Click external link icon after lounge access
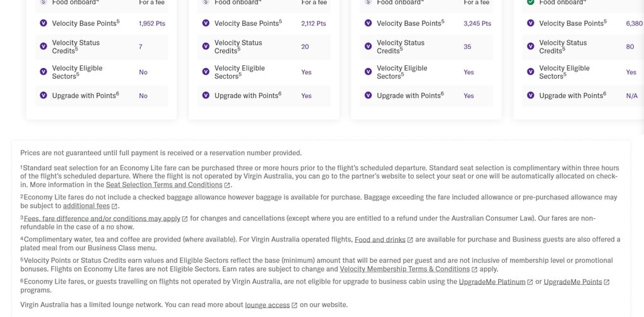 click(x=294, y=305)
